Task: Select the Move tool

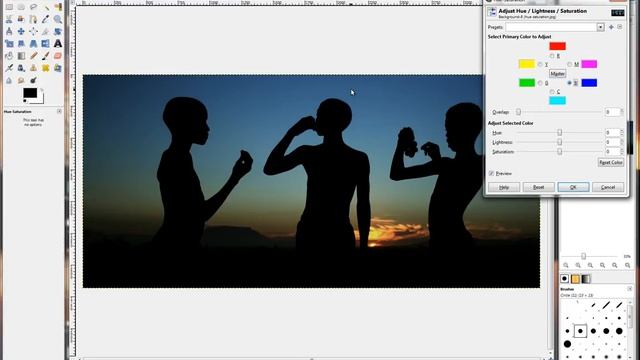Action: pos(21,31)
